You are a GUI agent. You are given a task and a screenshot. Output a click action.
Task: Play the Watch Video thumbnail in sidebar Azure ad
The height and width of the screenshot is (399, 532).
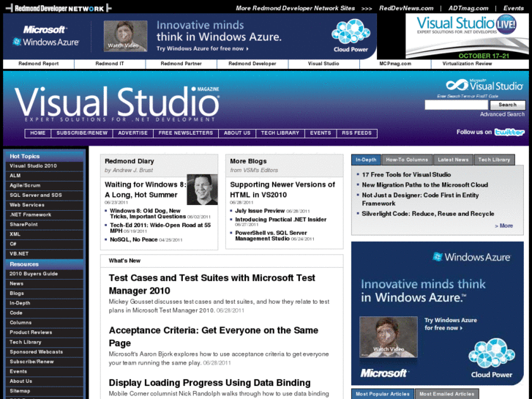[389, 337]
